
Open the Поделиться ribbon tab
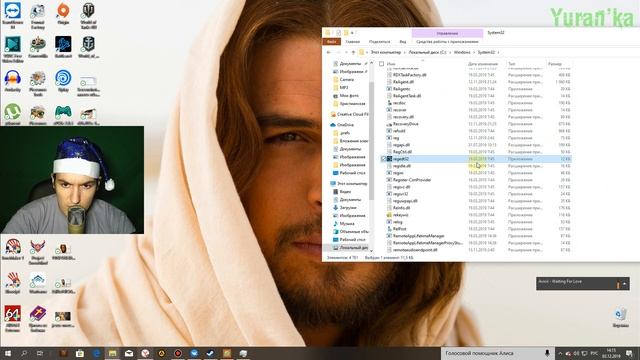coord(379,42)
